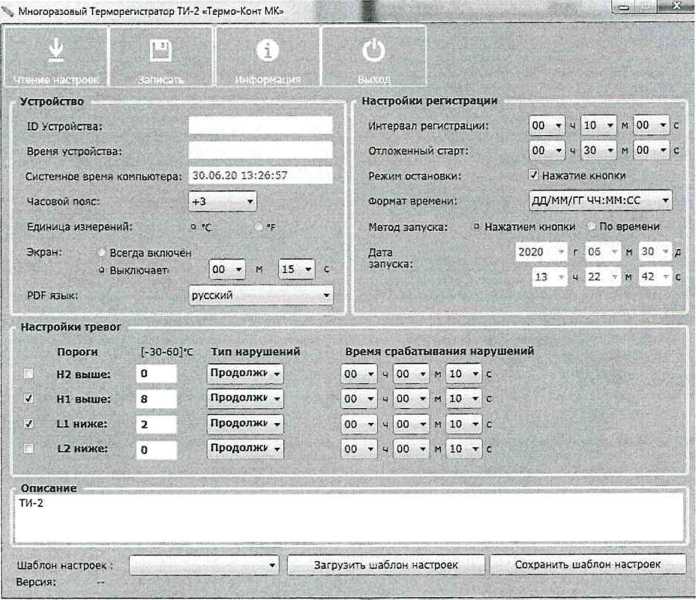Open the Отложенный старт hours dropdown

(547, 150)
